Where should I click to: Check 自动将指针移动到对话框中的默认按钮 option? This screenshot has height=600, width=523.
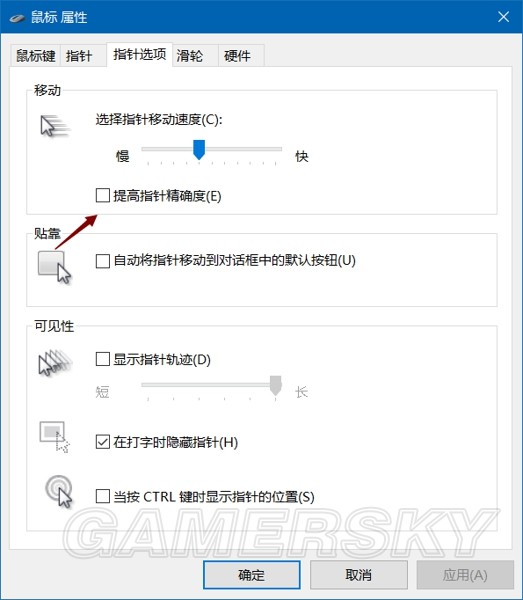[x=103, y=261]
